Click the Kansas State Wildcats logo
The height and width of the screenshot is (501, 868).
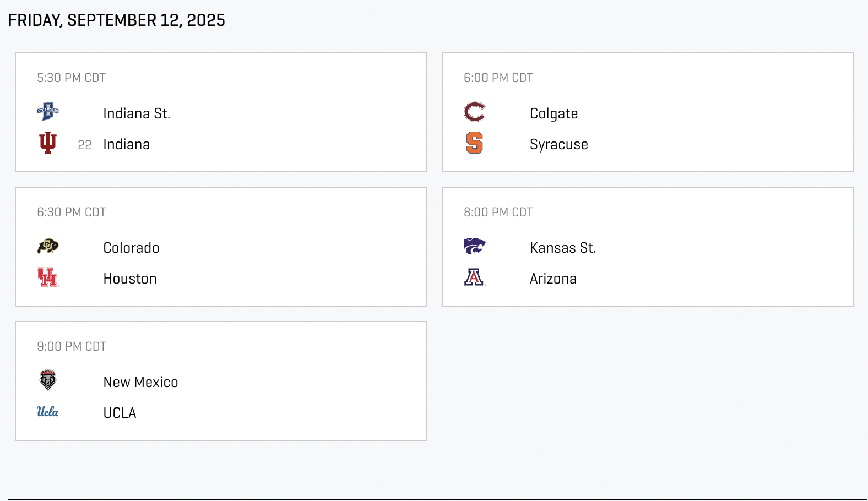pyautogui.click(x=474, y=246)
